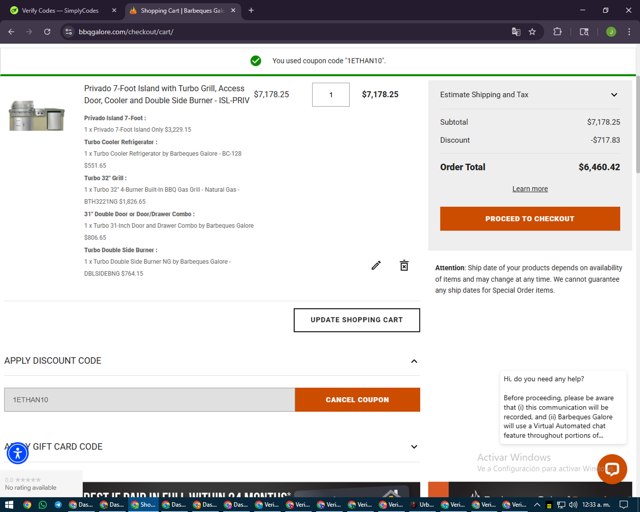Expand the Gift Card Code section
The width and height of the screenshot is (640, 512).
212,447
